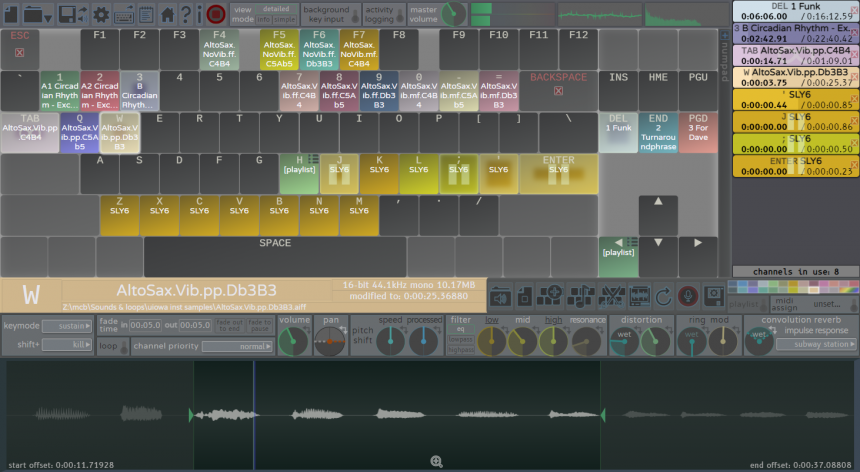Click the H playlist key

(x=299, y=174)
